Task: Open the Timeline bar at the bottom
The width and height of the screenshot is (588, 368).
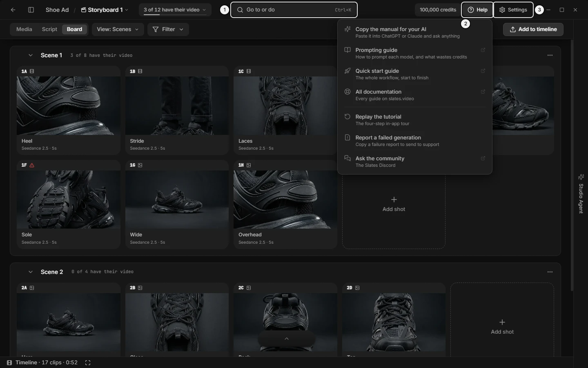Action: pyautogui.click(x=42, y=363)
